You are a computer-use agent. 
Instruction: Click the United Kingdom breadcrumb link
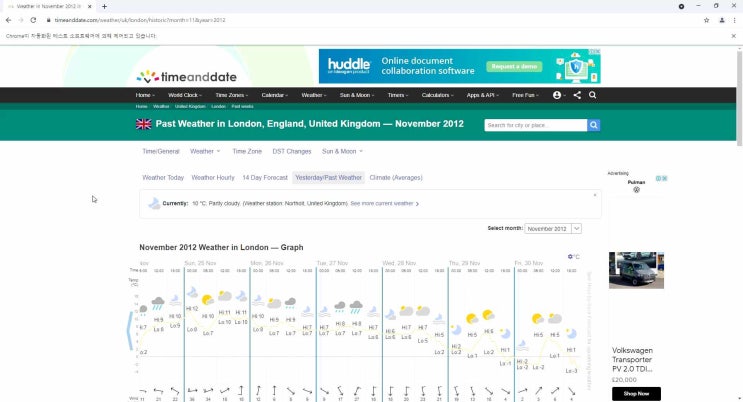click(x=190, y=106)
